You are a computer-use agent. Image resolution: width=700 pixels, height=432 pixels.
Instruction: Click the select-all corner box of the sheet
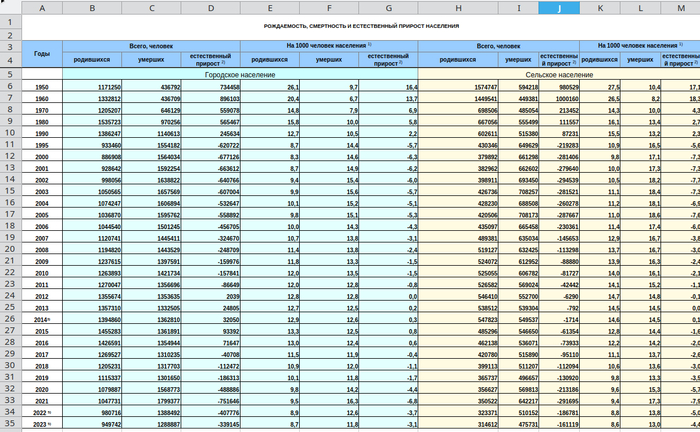[10, 8]
